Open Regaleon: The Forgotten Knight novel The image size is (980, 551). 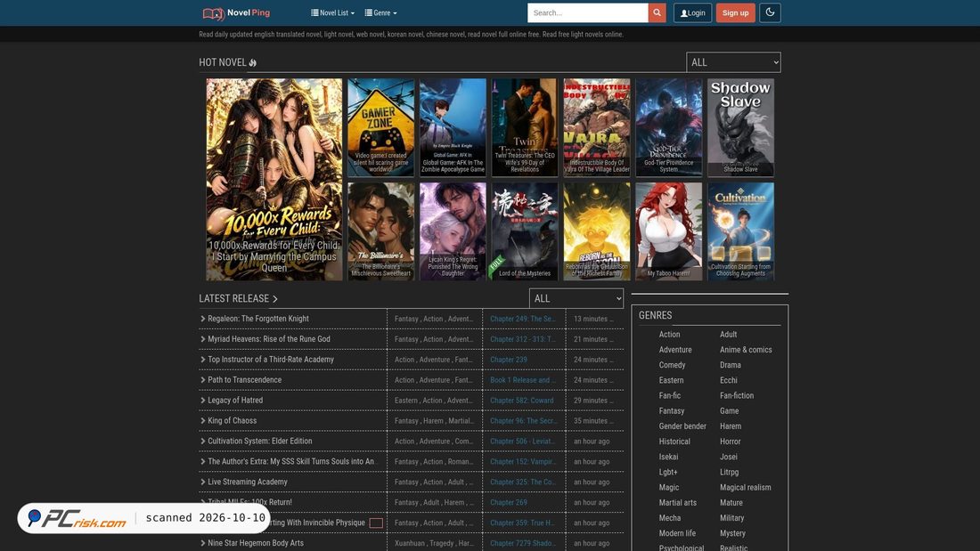click(258, 319)
